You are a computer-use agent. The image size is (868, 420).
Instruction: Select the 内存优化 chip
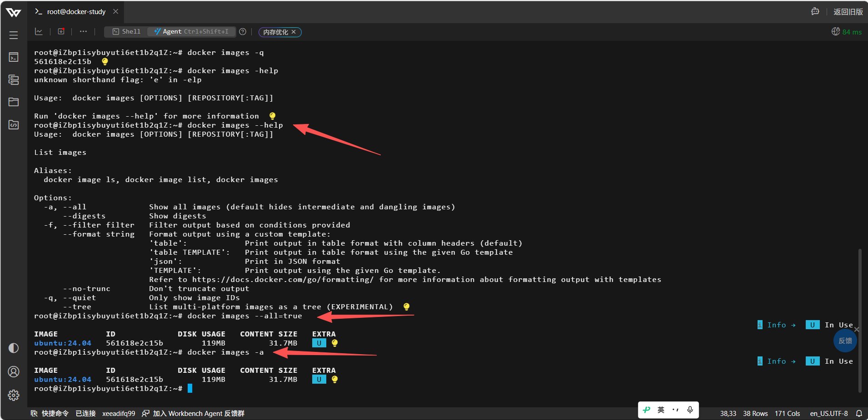275,32
